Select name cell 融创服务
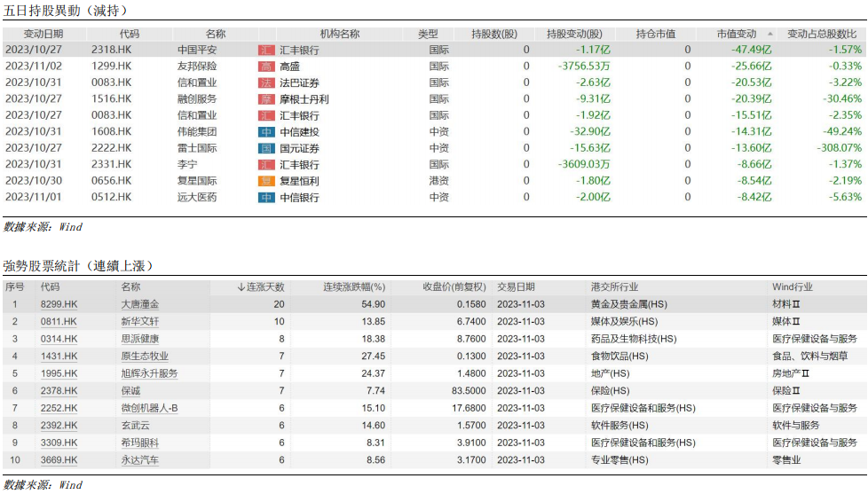Viewport: 868px width, 494px height. (197, 99)
